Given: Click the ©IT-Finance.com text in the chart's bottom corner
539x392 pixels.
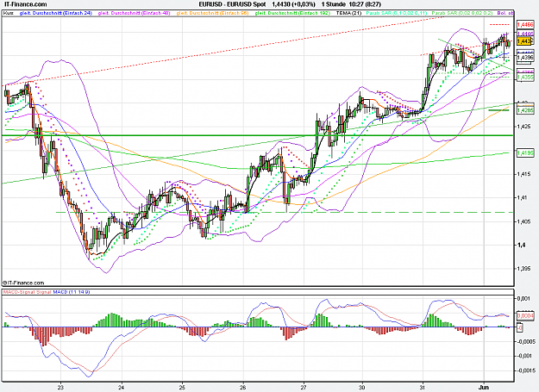Looking at the screenshot, I should click(23, 283).
